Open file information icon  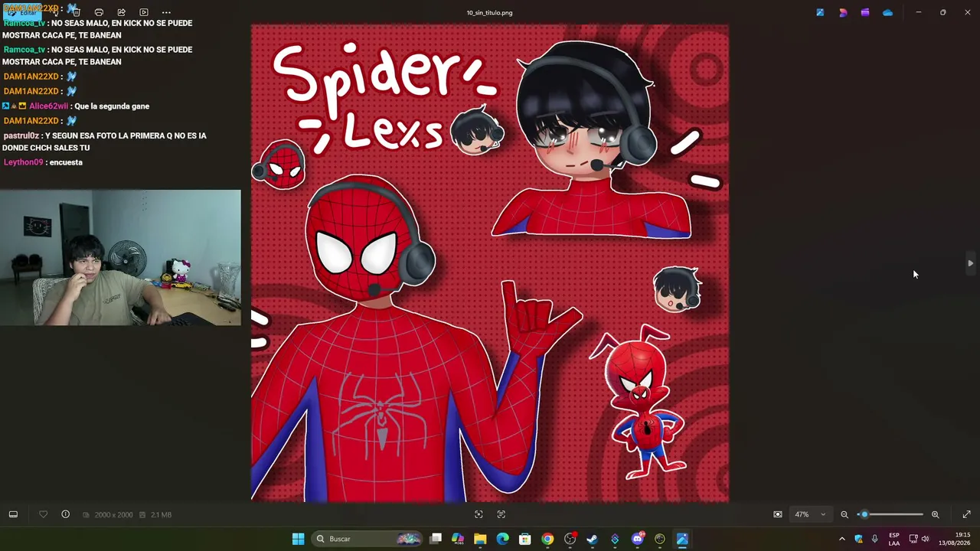pos(65,514)
